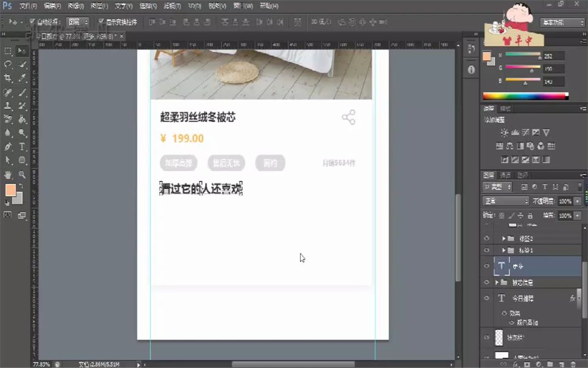Open the Curves adjustment icon
588x368 pixels.
[525, 133]
